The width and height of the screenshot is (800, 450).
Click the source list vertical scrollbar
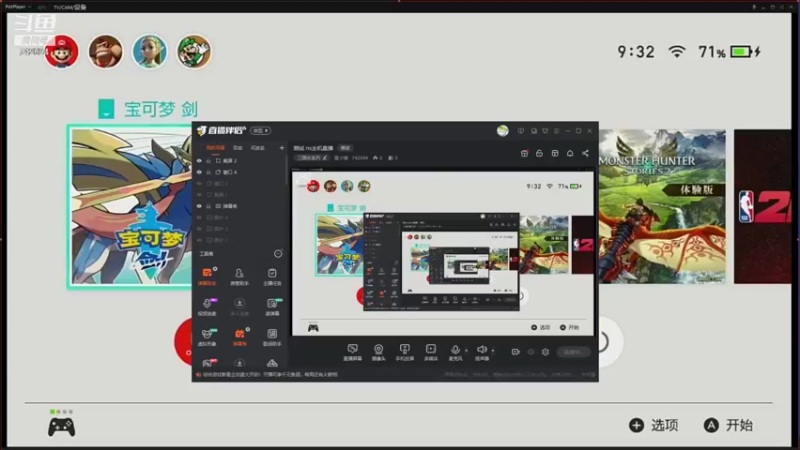(286, 172)
